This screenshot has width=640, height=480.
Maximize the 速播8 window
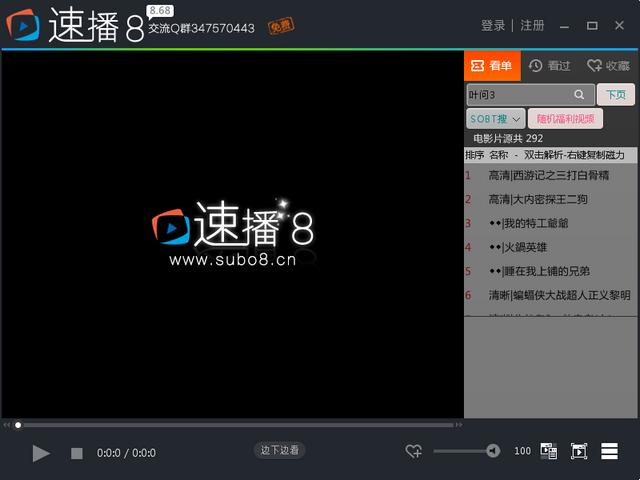point(592,26)
